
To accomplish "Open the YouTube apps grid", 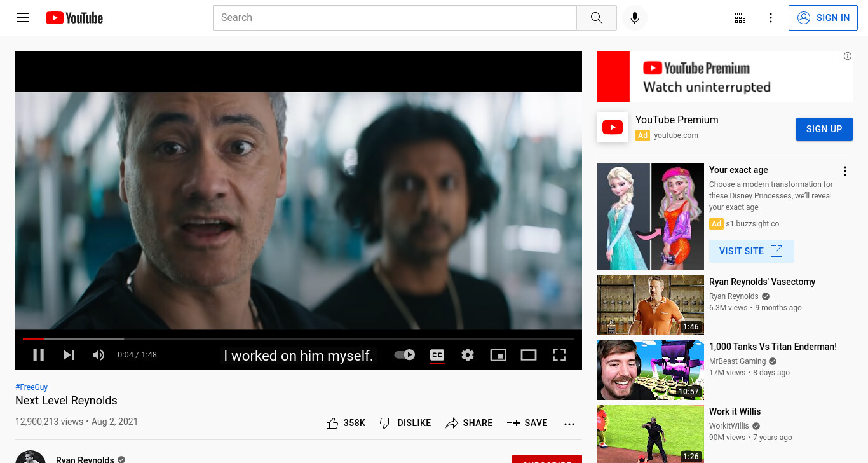I will pyautogui.click(x=740, y=18).
